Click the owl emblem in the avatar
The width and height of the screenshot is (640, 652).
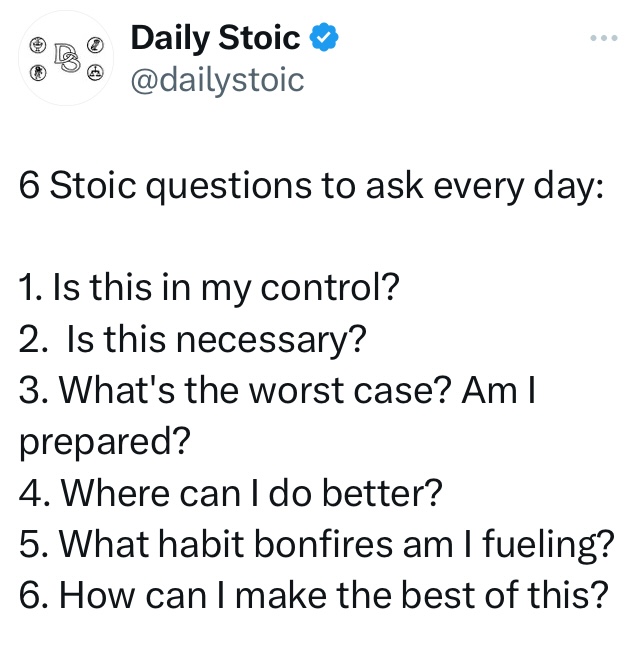pos(95,44)
